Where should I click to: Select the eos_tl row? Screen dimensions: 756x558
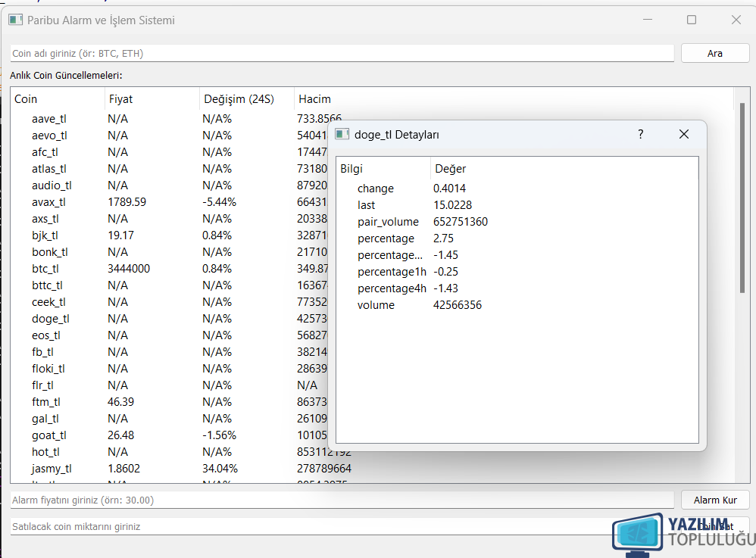[169, 335]
